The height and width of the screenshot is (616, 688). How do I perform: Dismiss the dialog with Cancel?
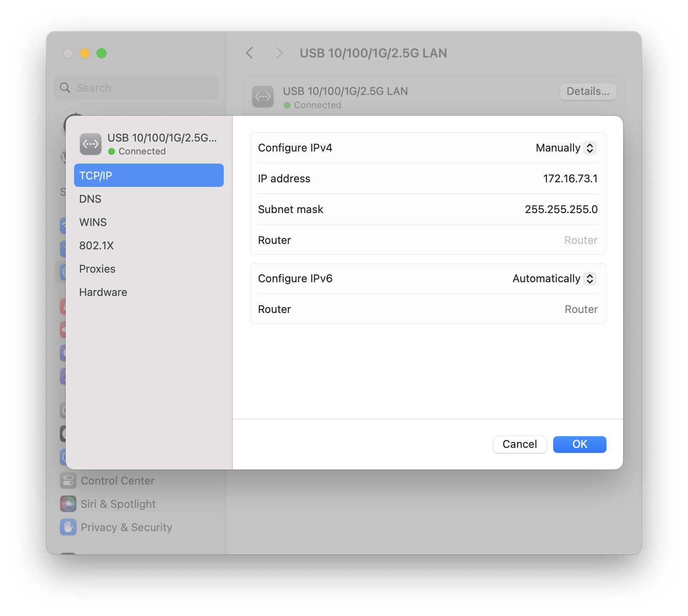tap(520, 444)
